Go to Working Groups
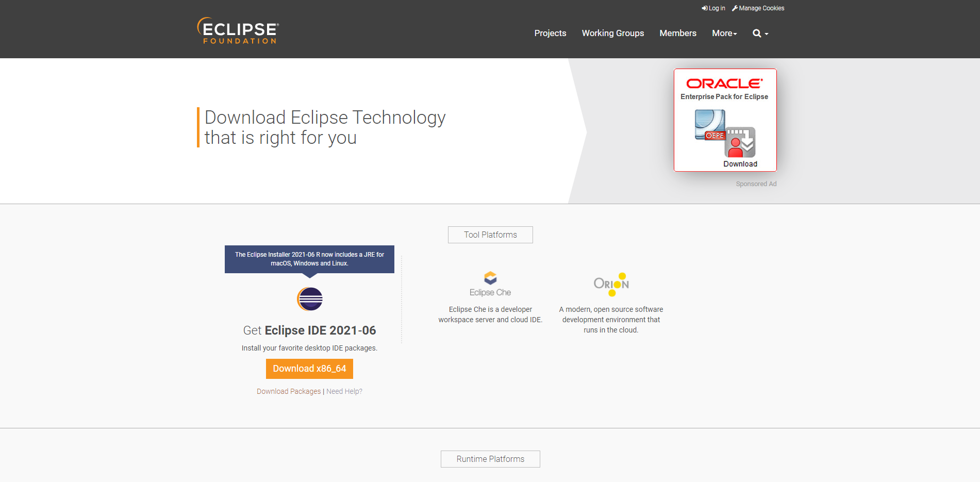Viewport: 980px width, 482px height. (x=613, y=34)
